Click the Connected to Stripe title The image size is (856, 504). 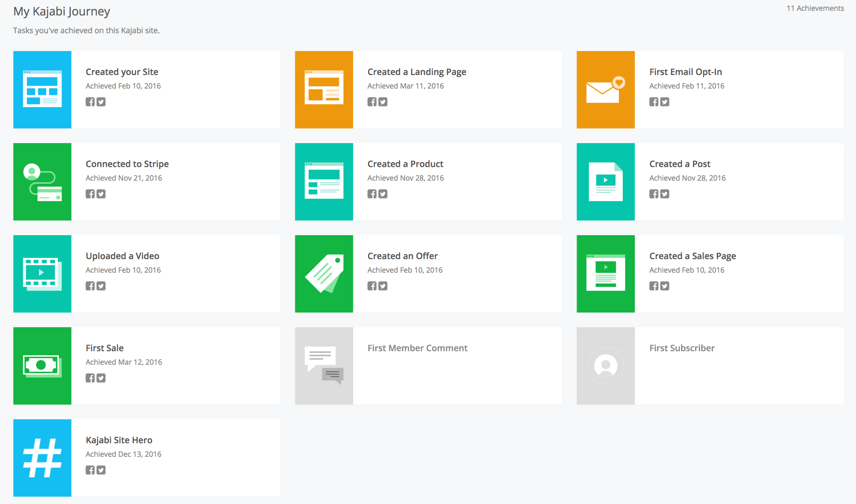127,164
